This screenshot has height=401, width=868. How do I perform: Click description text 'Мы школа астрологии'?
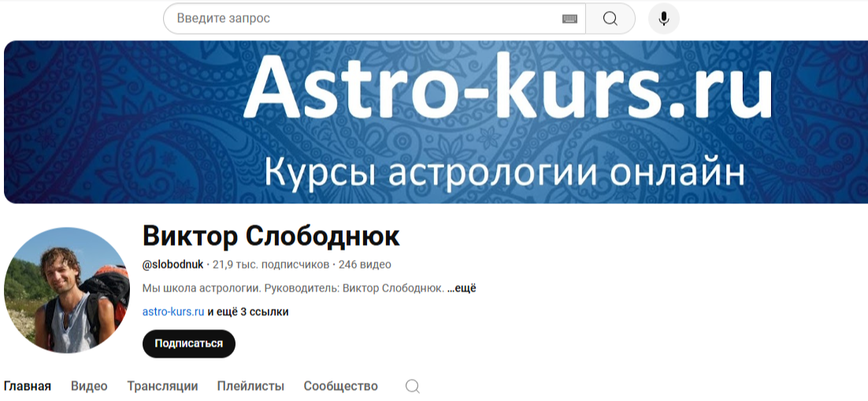pos(202,288)
